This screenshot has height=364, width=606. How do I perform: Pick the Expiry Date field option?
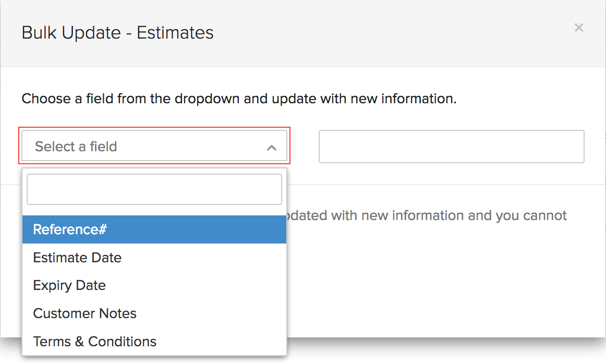click(69, 285)
